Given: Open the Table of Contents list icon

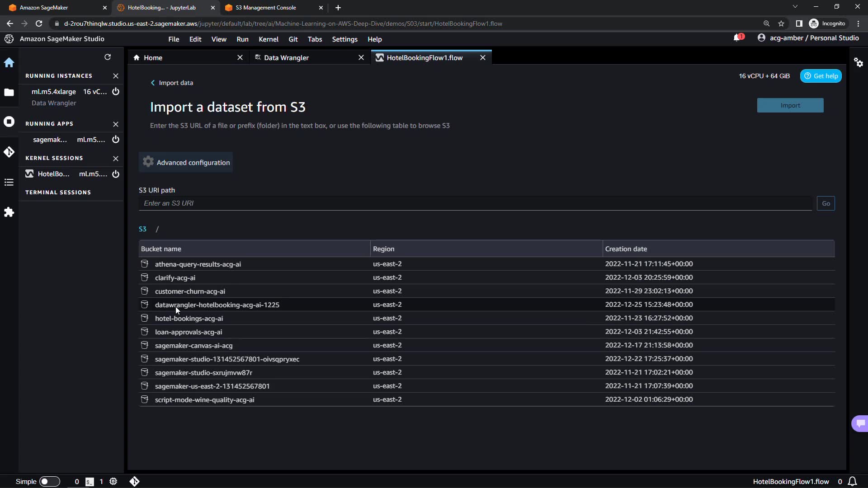Looking at the screenshot, I should tap(9, 183).
